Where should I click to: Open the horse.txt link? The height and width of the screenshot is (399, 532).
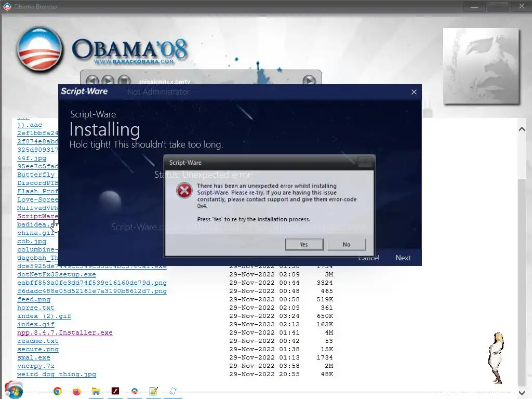click(x=36, y=308)
